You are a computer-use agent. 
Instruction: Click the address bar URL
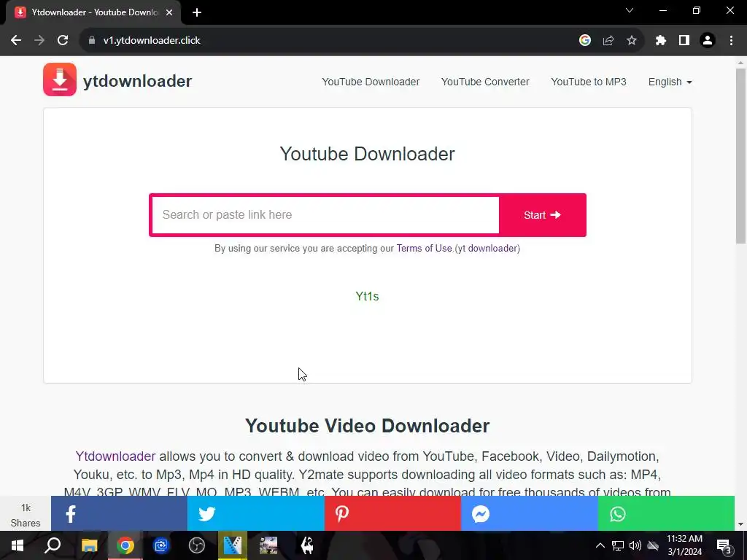click(x=152, y=41)
